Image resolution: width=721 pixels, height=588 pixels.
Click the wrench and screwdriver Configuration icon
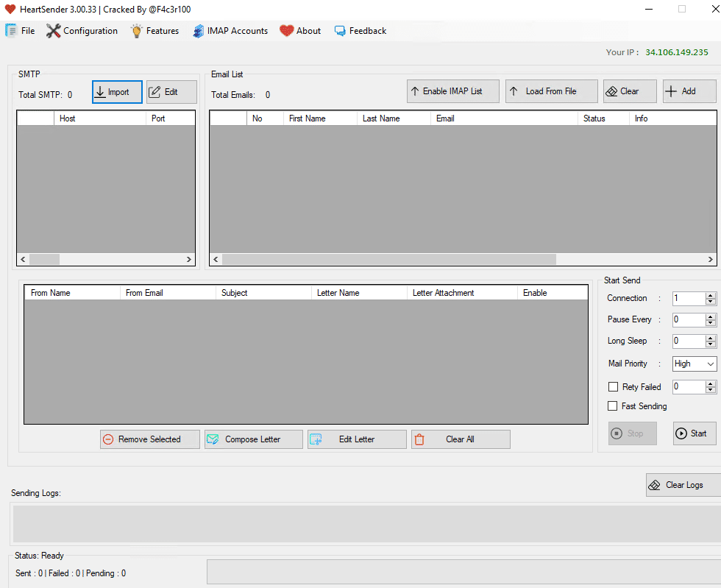point(53,31)
